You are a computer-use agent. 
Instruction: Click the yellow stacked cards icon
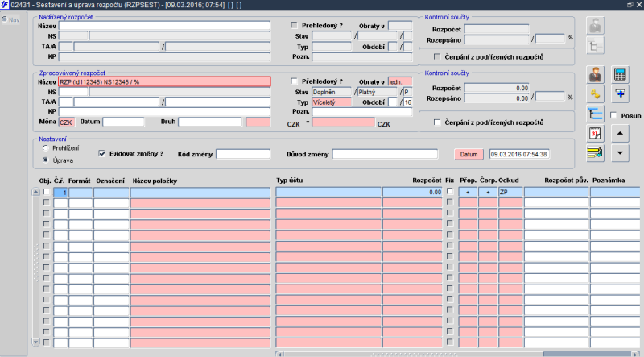(596, 152)
